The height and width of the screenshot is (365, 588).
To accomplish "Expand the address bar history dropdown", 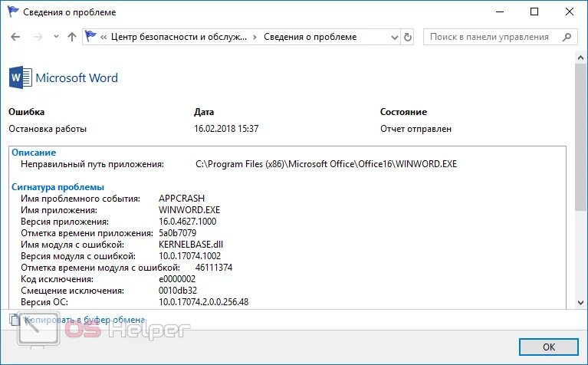I will tap(394, 37).
